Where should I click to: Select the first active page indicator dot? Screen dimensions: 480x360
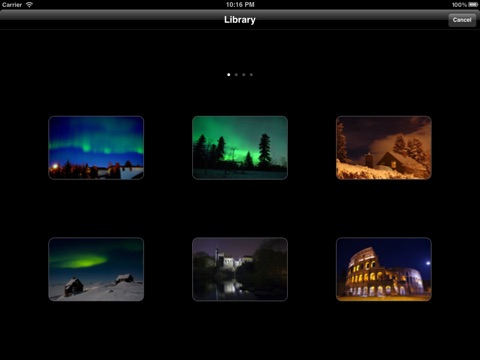[x=229, y=75]
